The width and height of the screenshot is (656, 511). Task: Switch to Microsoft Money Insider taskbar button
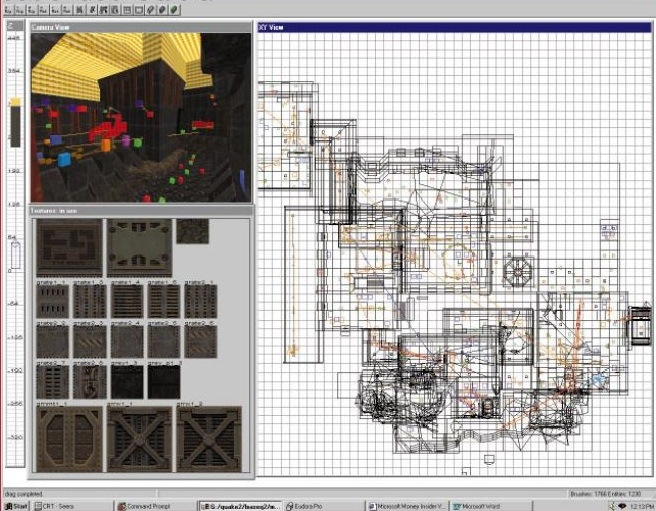pos(407,506)
